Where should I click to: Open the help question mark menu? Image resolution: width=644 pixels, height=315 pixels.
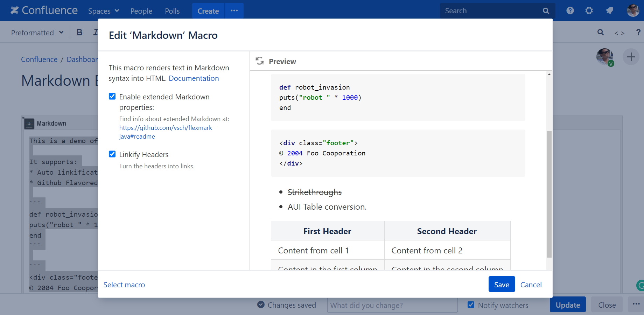(570, 10)
